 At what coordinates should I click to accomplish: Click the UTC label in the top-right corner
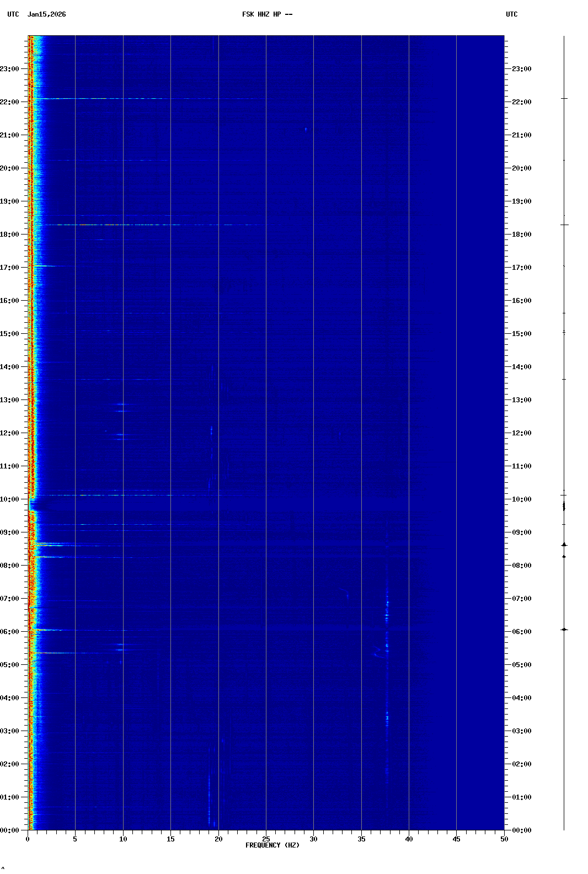[x=511, y=14]
